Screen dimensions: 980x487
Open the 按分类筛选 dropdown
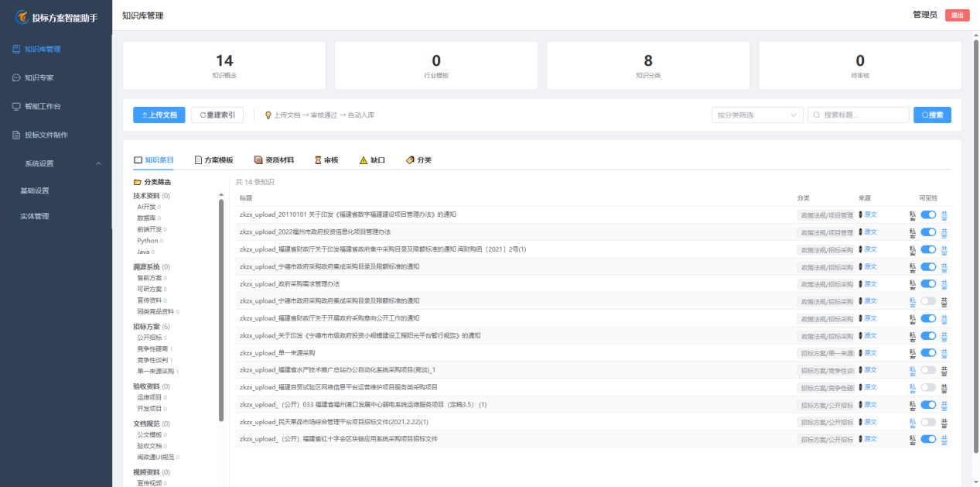tap(757, 115)
